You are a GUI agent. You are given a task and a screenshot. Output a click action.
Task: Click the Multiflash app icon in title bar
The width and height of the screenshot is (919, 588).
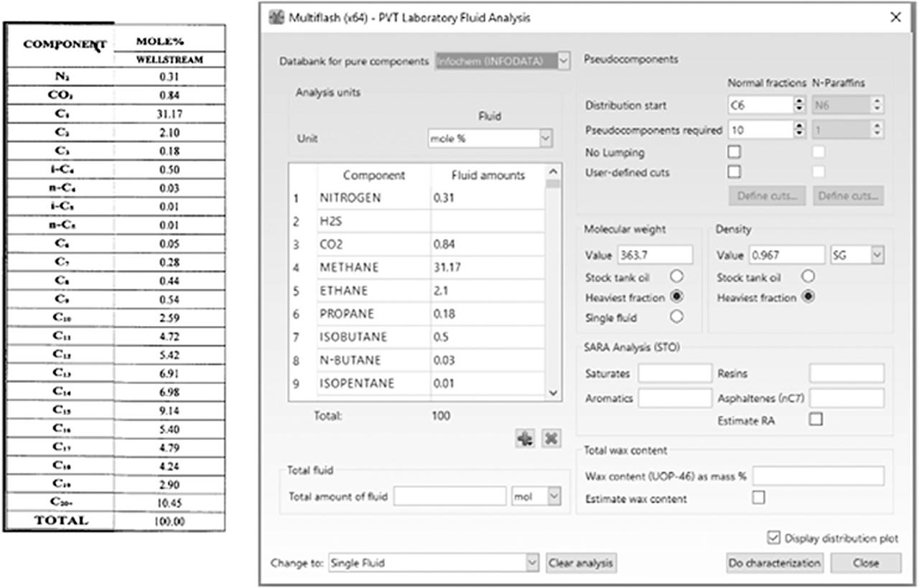(x=276, y=18)
